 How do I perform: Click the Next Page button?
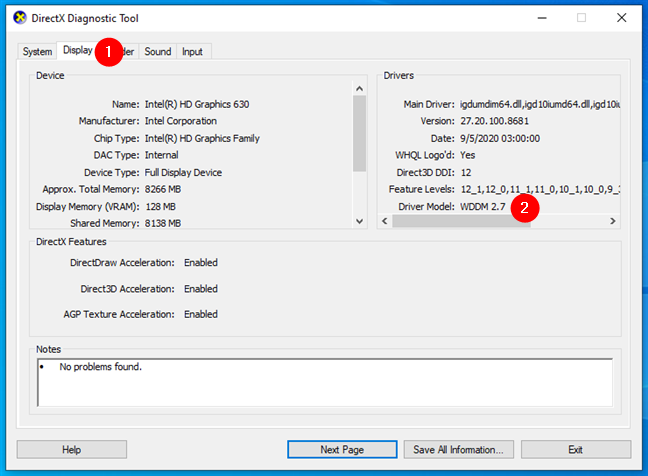[x=342, y=450]
